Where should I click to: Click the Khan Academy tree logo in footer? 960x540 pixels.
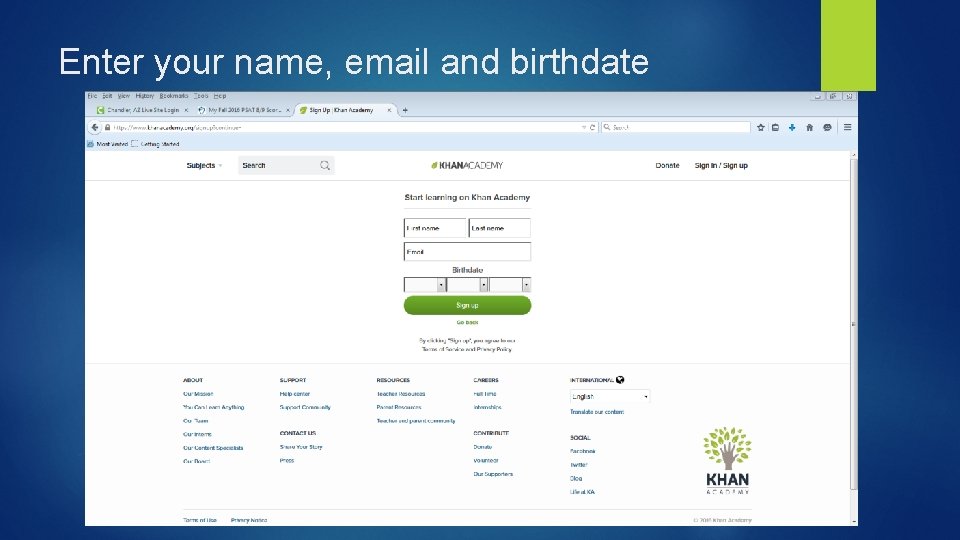pyautogui.click(x=727, y=460)
